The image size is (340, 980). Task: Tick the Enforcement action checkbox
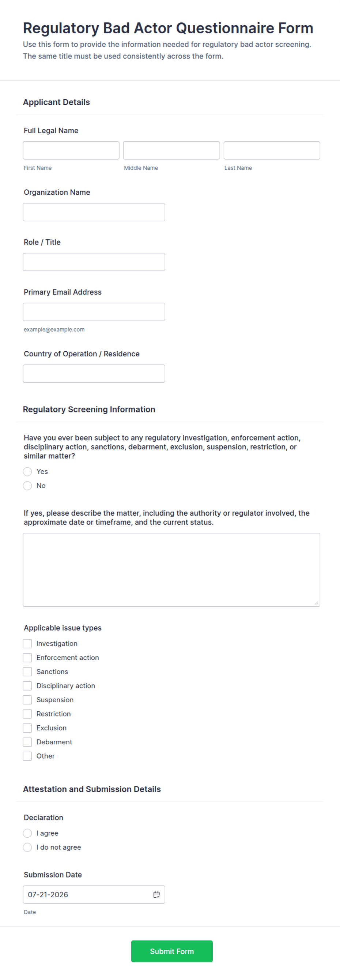coord(27,657)
